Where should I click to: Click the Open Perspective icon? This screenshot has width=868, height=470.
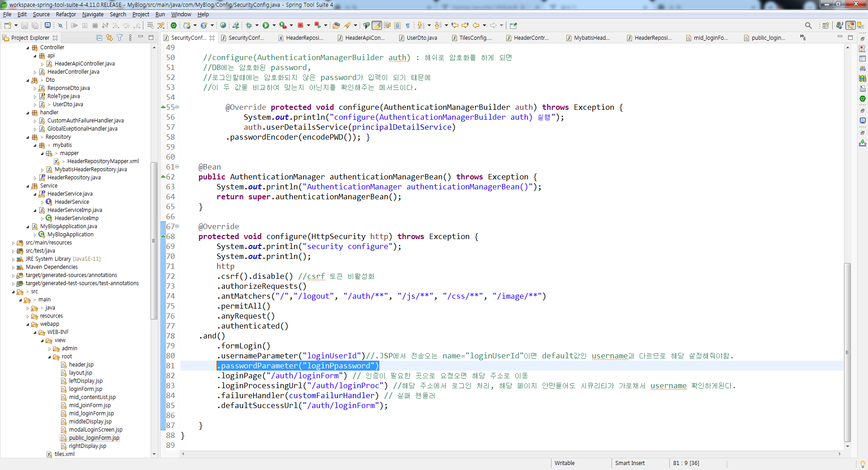(x=826, y=25)
